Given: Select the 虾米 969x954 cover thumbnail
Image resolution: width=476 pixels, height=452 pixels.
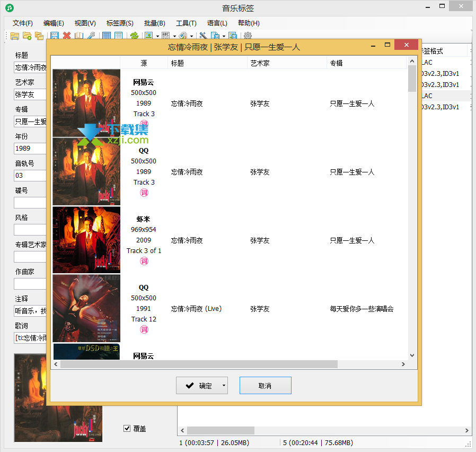Looking at the screenshot, I should (86, 240).
